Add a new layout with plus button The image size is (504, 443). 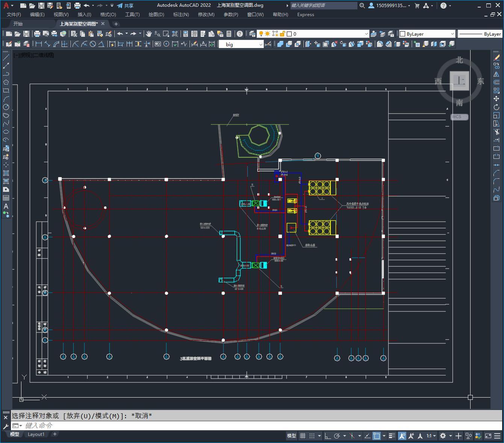click(x=55, y=434)
